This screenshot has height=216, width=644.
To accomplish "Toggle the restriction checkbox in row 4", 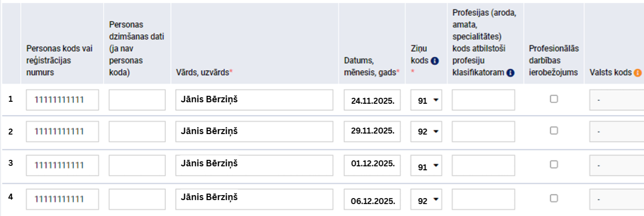I will pos(554,198).
